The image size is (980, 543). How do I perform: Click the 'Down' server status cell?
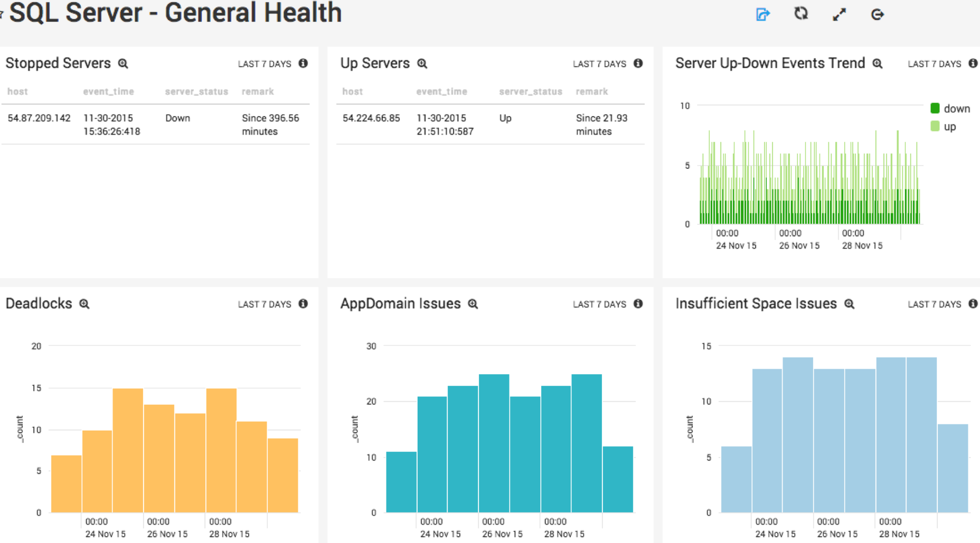(x=177, y=118)
